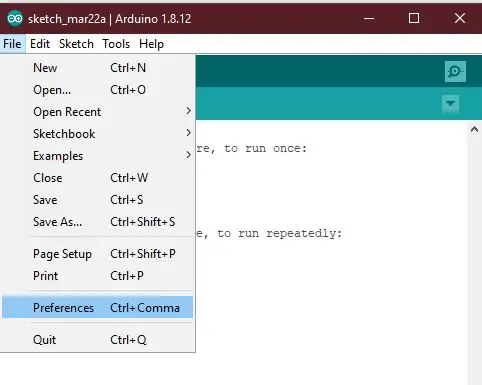
Task: Choose Save As... menu entry
Action: click(97, 222)
